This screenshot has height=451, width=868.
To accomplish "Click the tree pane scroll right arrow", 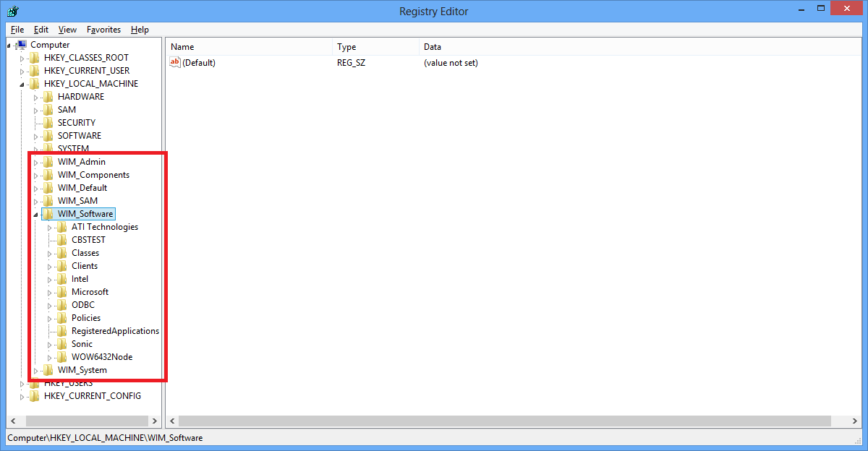I will (155, 421).
